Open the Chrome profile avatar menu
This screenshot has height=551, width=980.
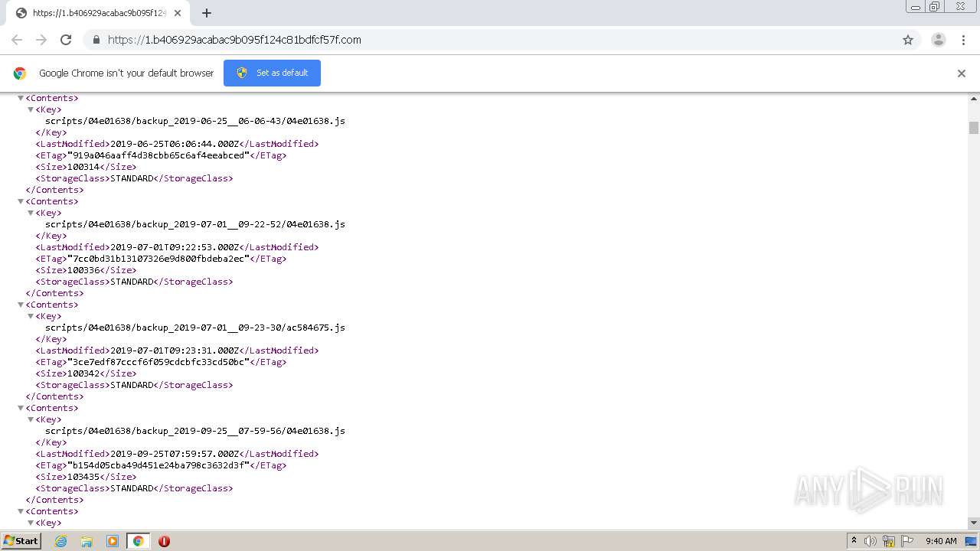pyautogui.click(x=939, y=40)
